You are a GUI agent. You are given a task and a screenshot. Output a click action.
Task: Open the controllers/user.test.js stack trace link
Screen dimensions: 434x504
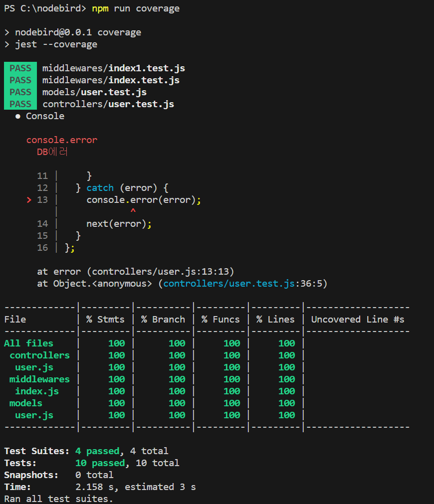click(x=229, y=284)
